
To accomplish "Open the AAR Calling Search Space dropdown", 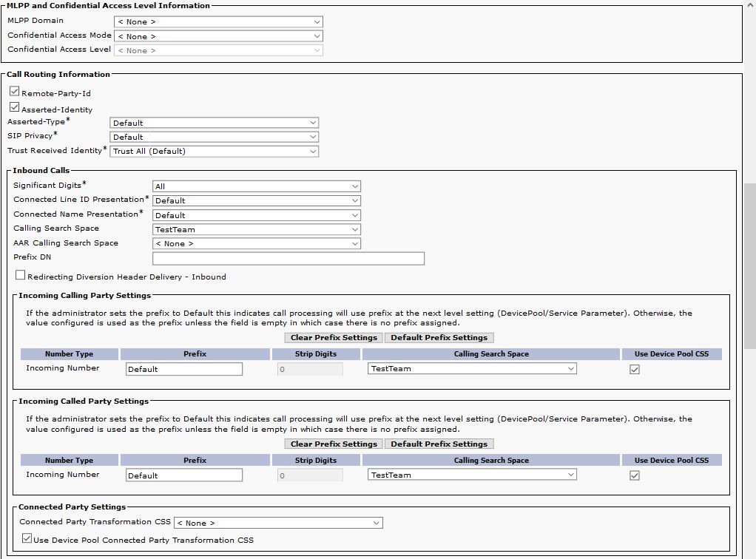I will (256, 243).
